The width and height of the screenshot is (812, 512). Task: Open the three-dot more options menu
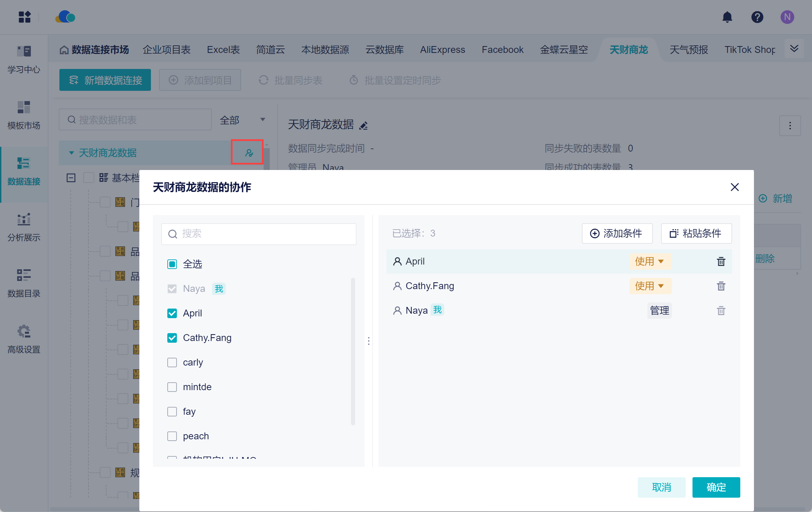click(790, 126)
